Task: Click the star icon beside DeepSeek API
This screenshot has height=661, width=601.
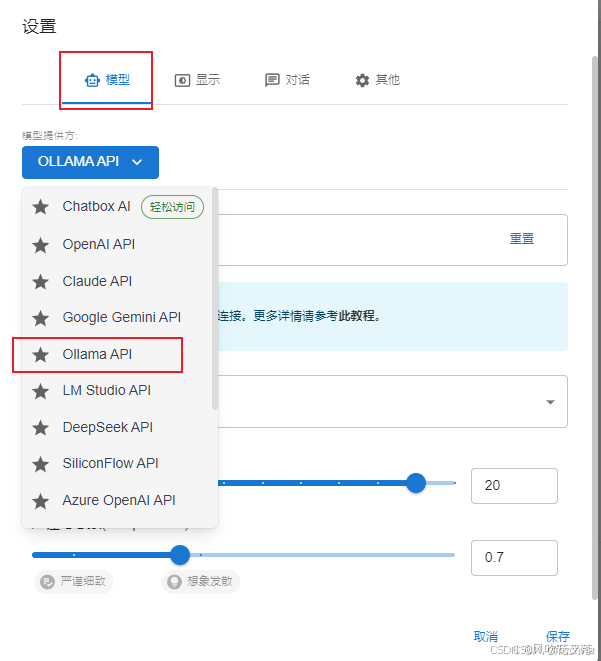Action: (x=40, y=428)
